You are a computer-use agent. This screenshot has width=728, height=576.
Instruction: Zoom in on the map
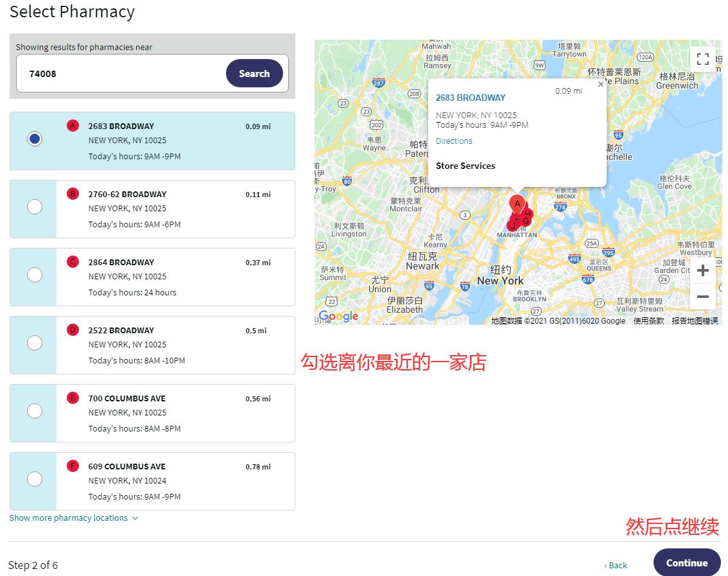point(702,270)
